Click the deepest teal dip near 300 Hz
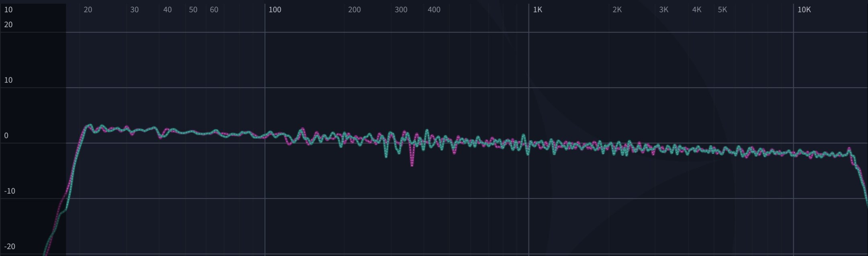Image resolution: width=868 pixels, height=256 pixels. coord(386,156)
